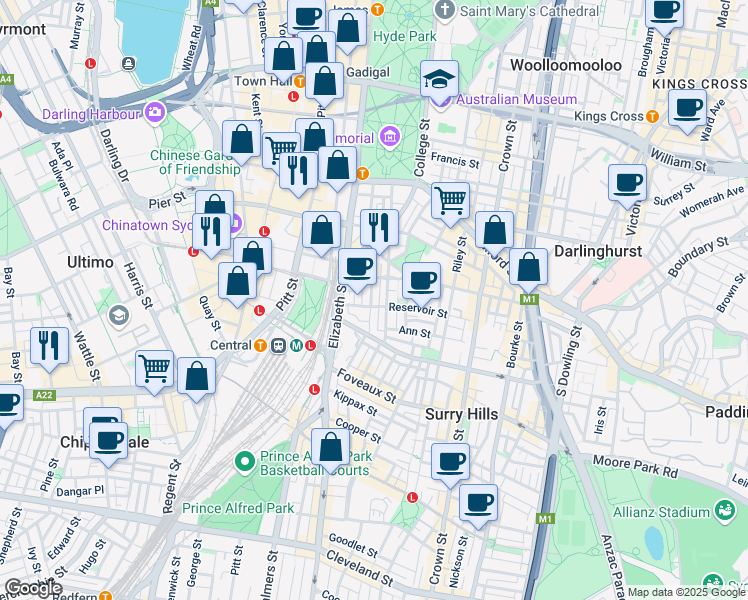Open the memorial museum icon in Hyde Park
This screenshot has height=600, width=748.
click(x=390, y=138)
